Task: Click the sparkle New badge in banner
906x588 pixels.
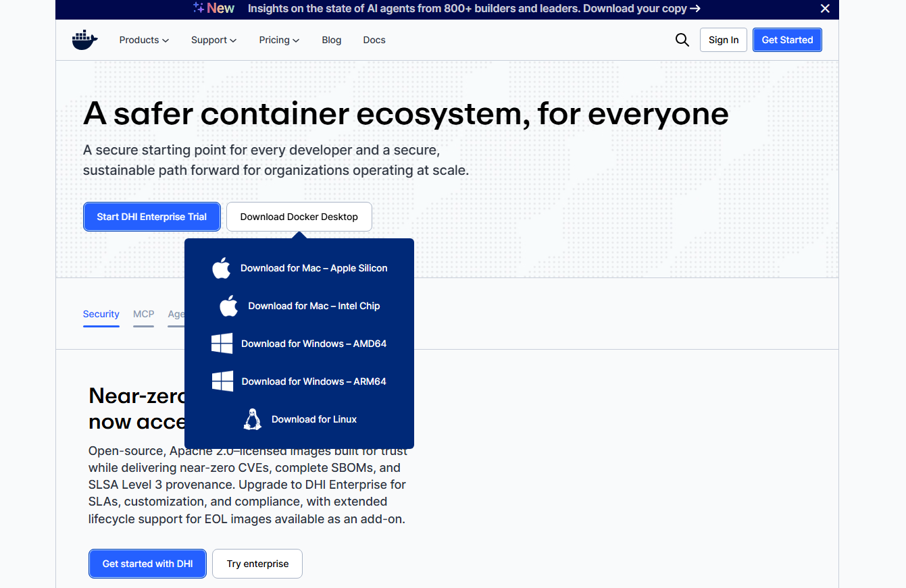Action: point(213,8)
